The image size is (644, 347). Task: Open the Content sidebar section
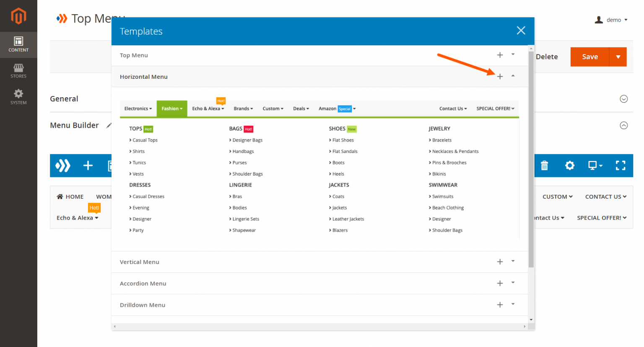click(18, 44)
